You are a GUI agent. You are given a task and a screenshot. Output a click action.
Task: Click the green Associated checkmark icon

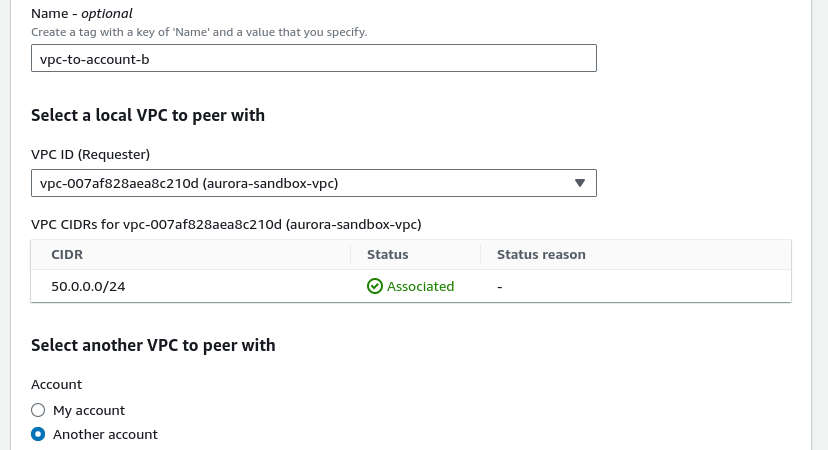(x=374, y=286)
